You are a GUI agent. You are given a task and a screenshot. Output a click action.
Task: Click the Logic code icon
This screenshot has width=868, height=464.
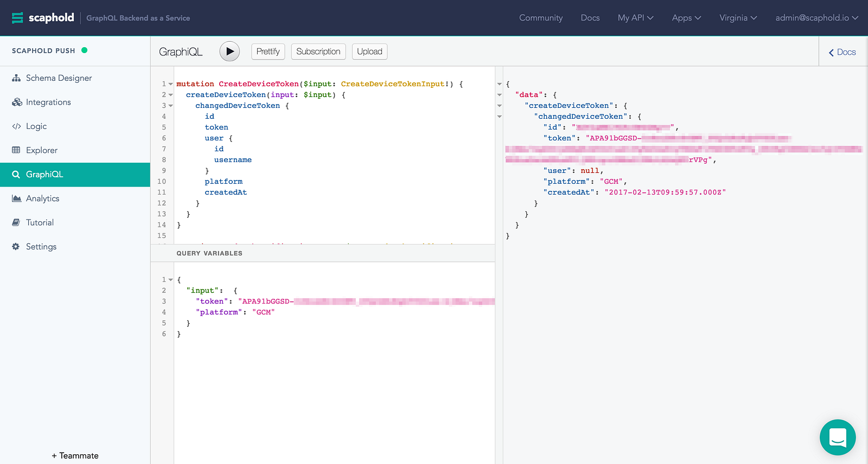16,126
